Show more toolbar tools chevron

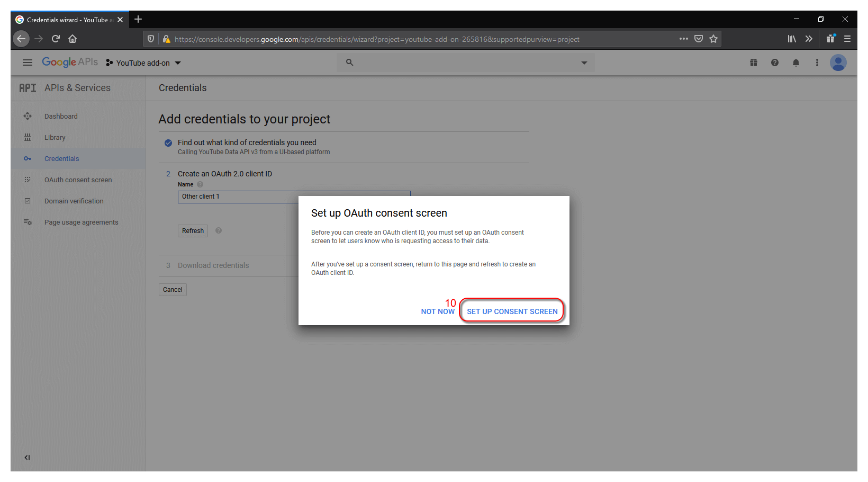point(809,39)
